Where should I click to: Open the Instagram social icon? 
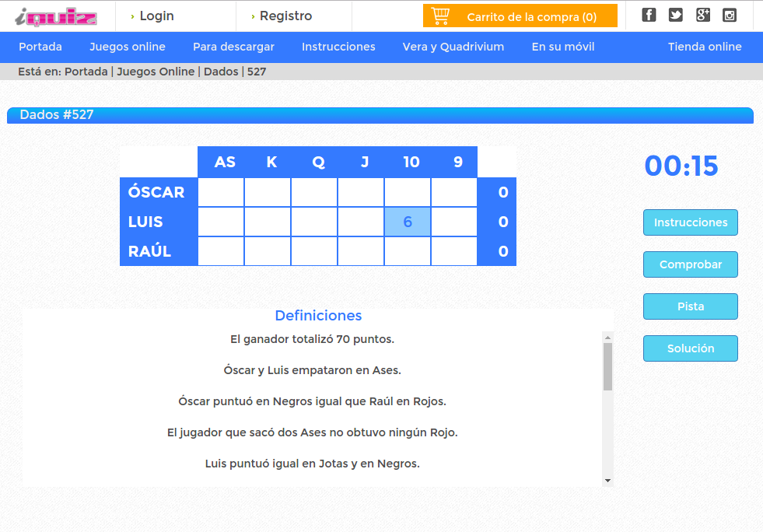click(730, 15)
